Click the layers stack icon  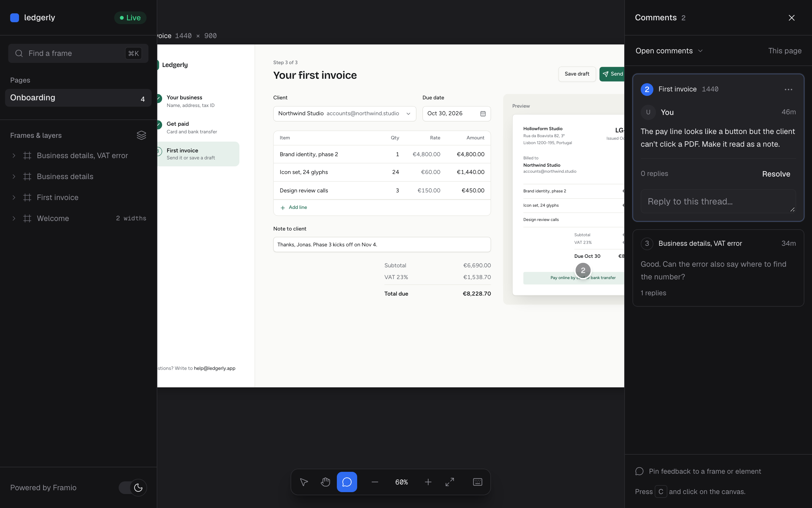(141, 135)
